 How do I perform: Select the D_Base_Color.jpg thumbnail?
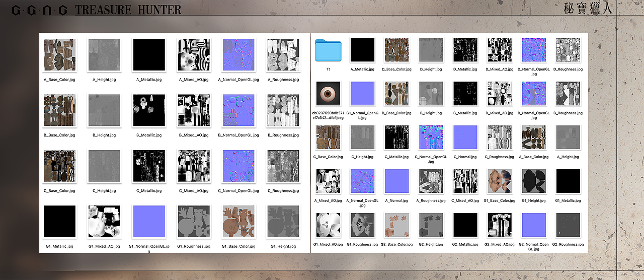click(396, 50)
